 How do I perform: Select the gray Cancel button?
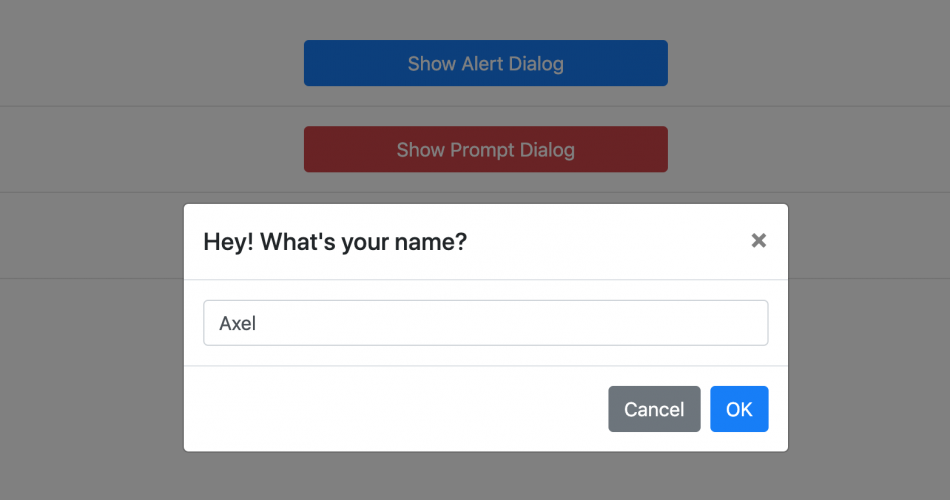[x=654, y=409]
